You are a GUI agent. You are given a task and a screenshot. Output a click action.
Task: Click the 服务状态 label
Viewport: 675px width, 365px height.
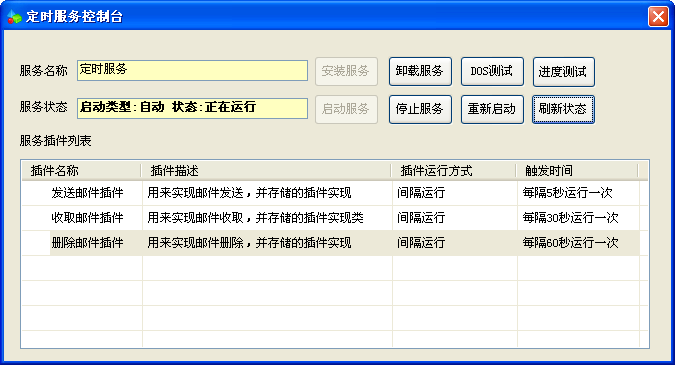(x=43, y=107)
